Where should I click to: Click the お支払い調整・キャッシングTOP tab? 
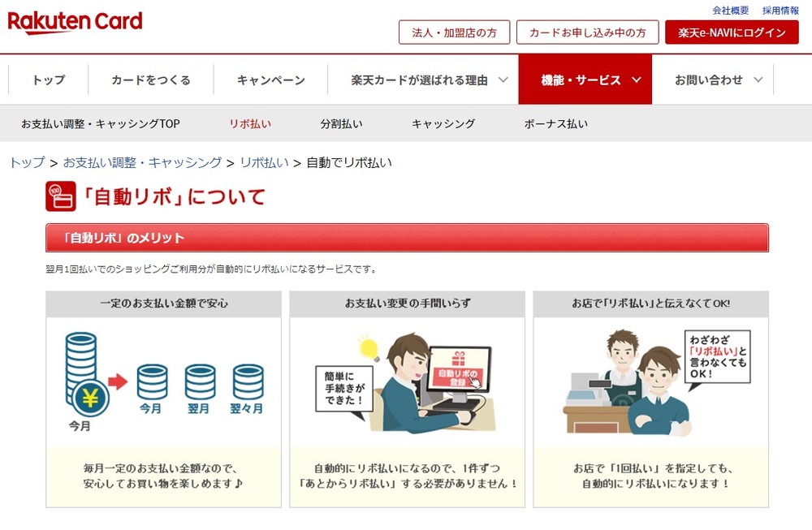coord(100,123)
